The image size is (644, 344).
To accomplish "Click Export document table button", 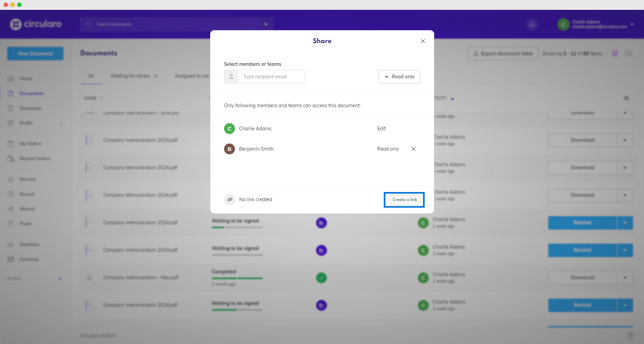I will point(503,54).
